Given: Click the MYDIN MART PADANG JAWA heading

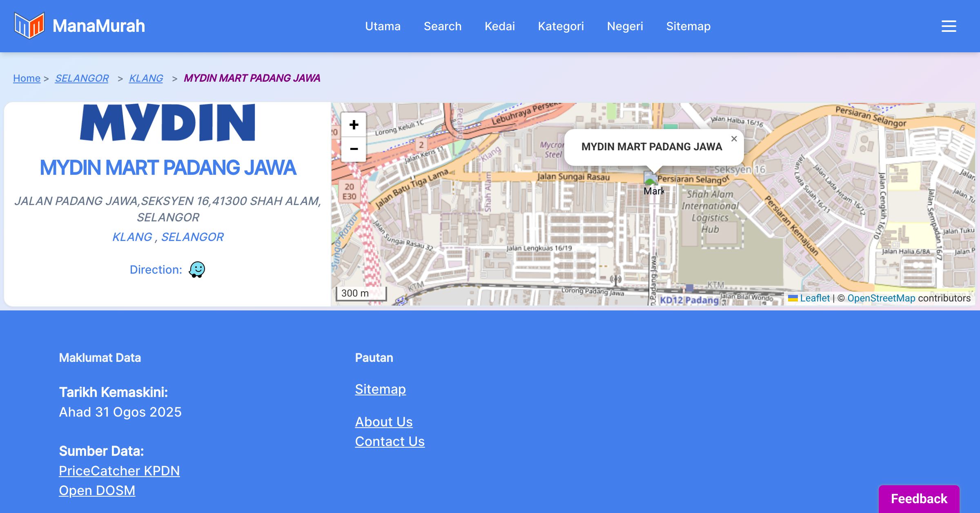Looking at the screenshot, I should coord(168,167).
